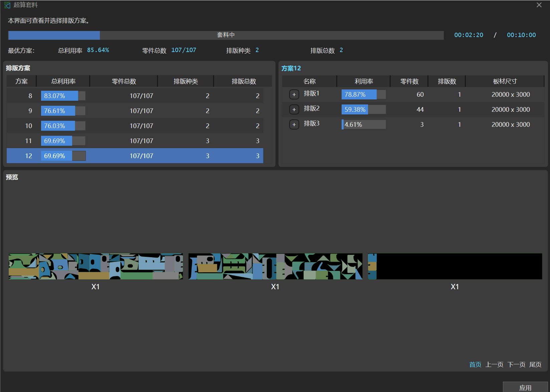550x392 pixels.
Task: Open the first nesting layout thumbnail
Action: tap(96, 266)
